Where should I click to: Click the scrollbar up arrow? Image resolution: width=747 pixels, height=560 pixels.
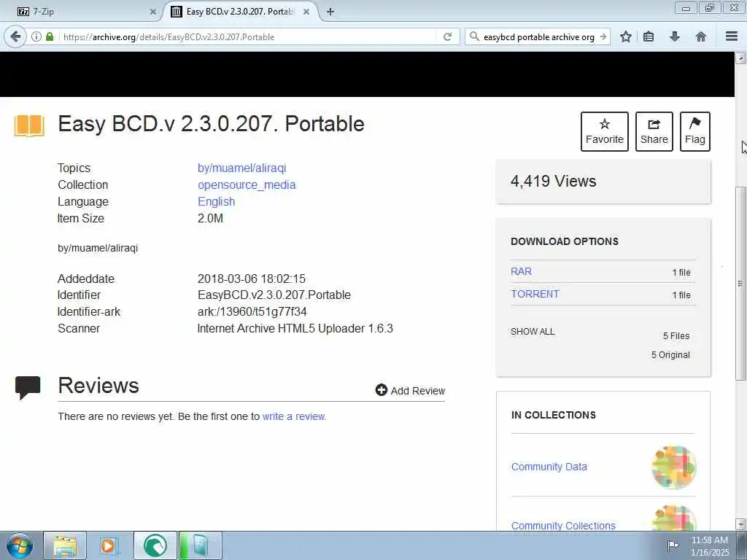coord(740,58)
